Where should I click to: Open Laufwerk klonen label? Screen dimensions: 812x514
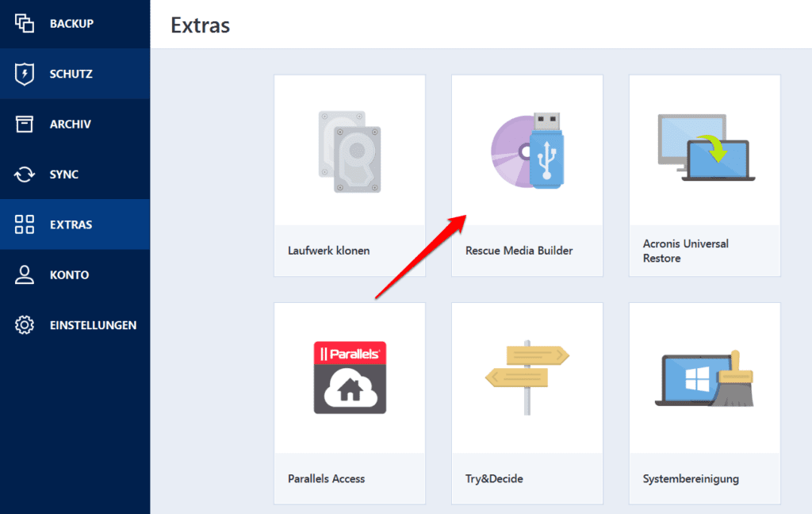click(x=329, y=251)
